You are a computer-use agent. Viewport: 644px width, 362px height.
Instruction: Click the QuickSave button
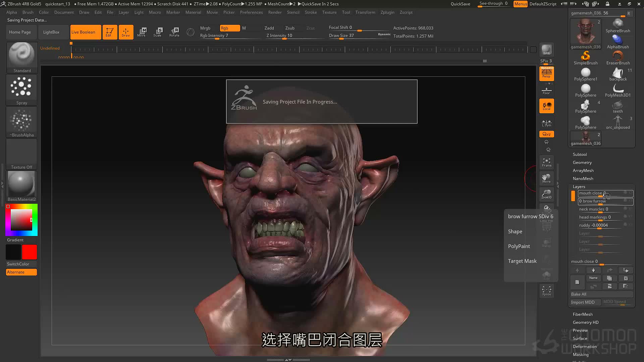(460, 4)
